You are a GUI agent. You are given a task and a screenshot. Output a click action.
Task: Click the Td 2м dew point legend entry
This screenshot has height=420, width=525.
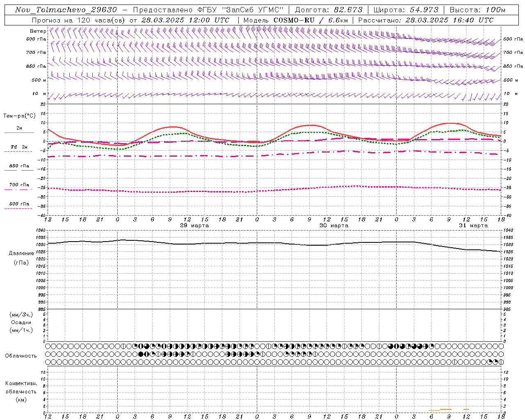(19, 147)
